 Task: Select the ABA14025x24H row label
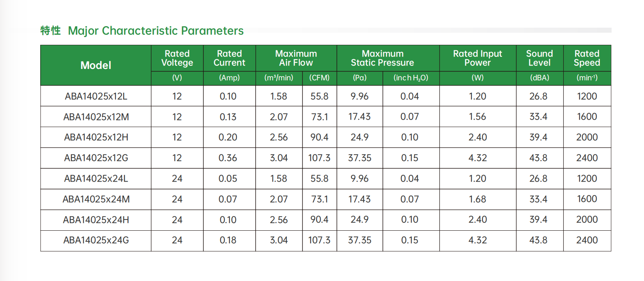(96, 220)
